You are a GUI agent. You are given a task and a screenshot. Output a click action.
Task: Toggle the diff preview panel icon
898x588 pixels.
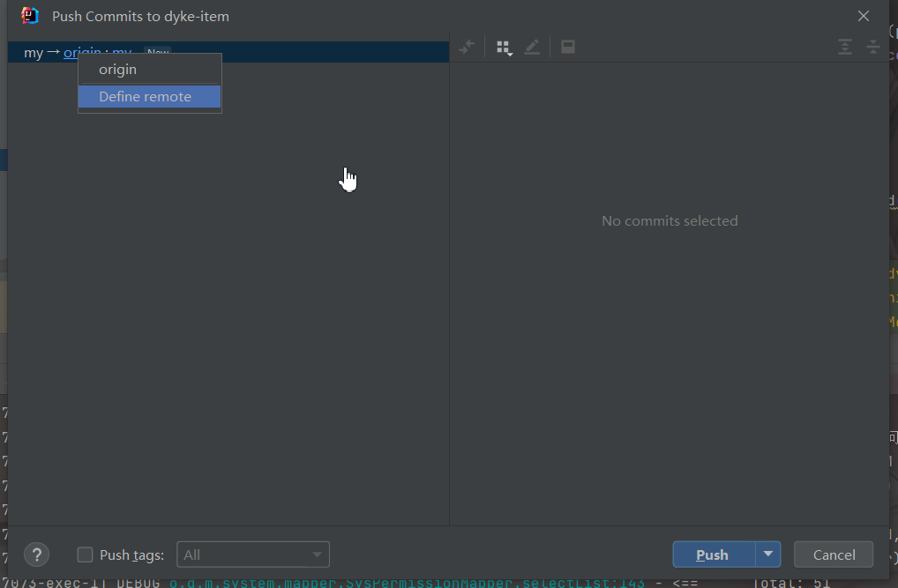click(568, 48)
